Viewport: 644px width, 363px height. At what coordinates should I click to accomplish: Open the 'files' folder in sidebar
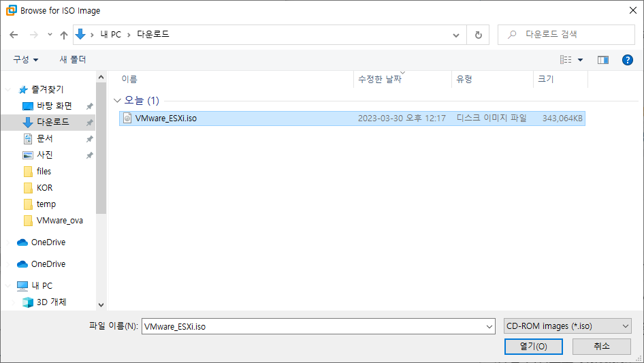(x=44, y=172)
